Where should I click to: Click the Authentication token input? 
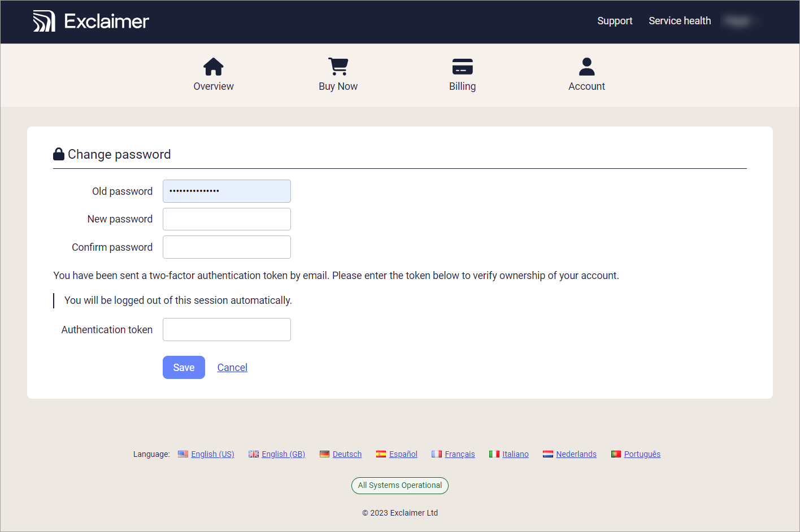(x=227, y=330)
